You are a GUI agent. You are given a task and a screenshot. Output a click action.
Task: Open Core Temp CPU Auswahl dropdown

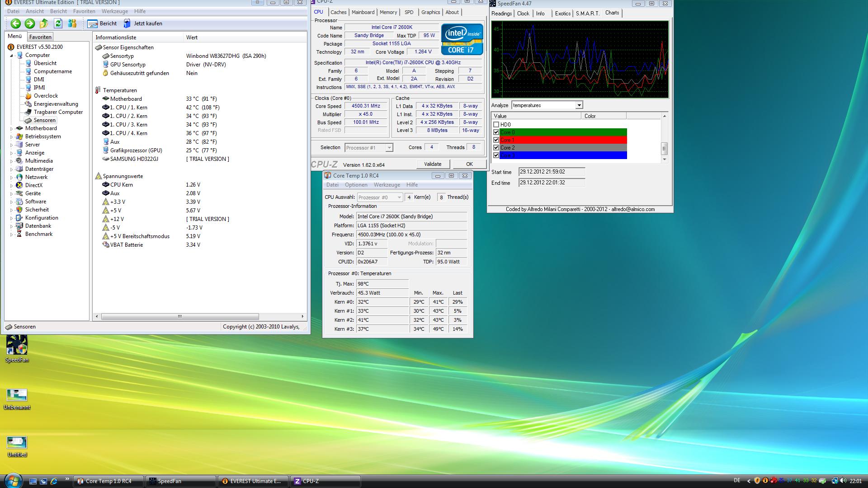point(399,197)
